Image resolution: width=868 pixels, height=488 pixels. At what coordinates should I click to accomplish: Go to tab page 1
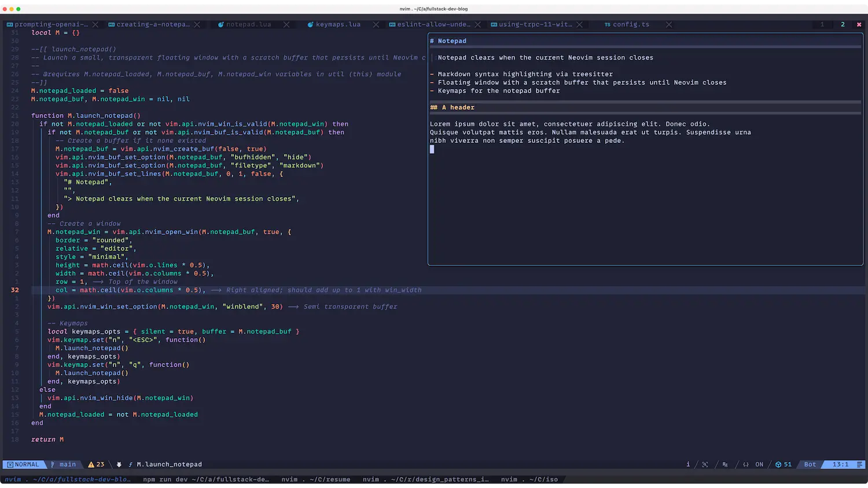(822, 25)
